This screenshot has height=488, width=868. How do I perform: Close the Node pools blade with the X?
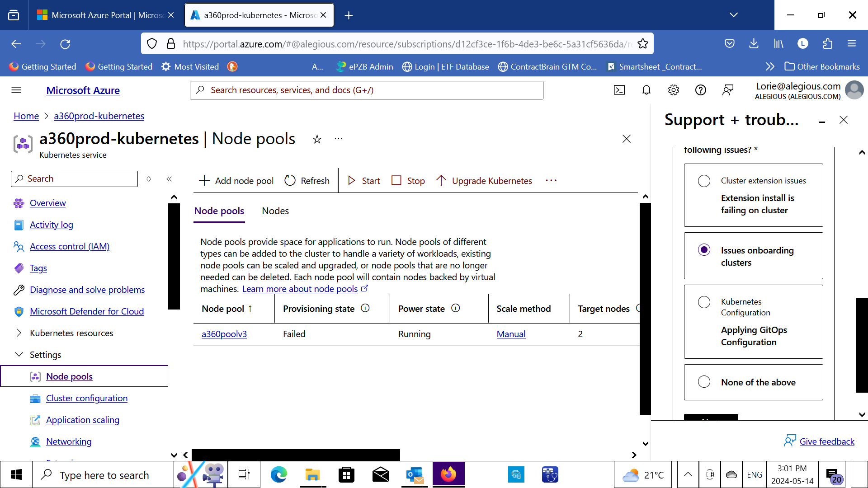(626, 139)
